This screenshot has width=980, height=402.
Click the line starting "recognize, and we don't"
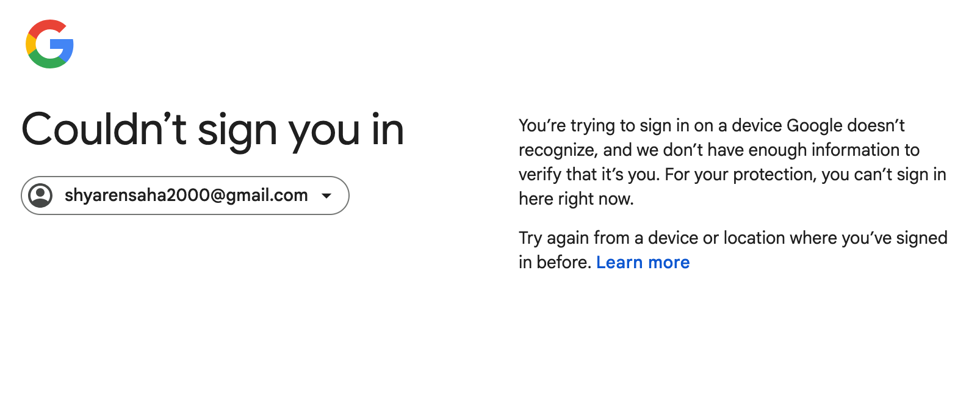tap(719, 150)
